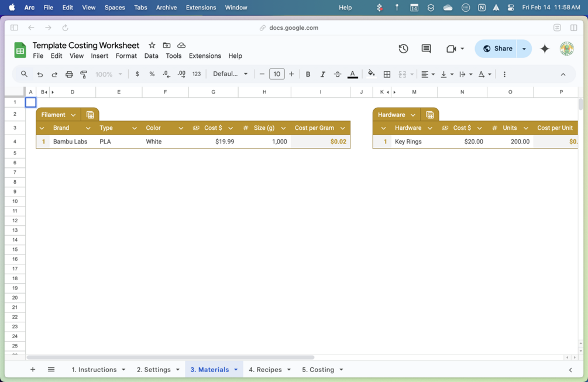The height and width of the screenshot is (382, 588).
Task: Decrease font size with minus
Action: (x=262, y=74)
